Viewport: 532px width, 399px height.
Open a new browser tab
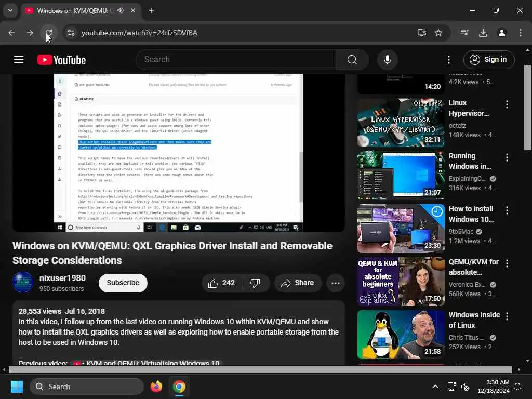point(152,10)
